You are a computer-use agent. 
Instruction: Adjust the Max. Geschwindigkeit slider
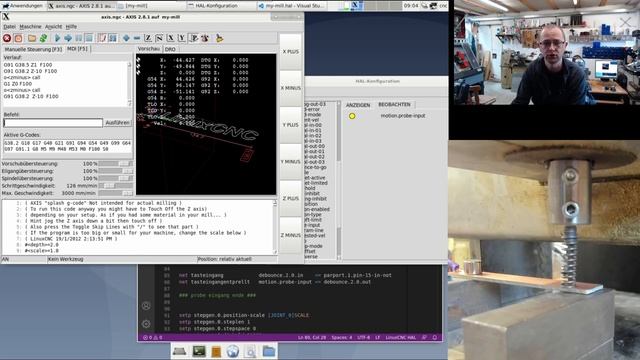click(x=116, y=193)
